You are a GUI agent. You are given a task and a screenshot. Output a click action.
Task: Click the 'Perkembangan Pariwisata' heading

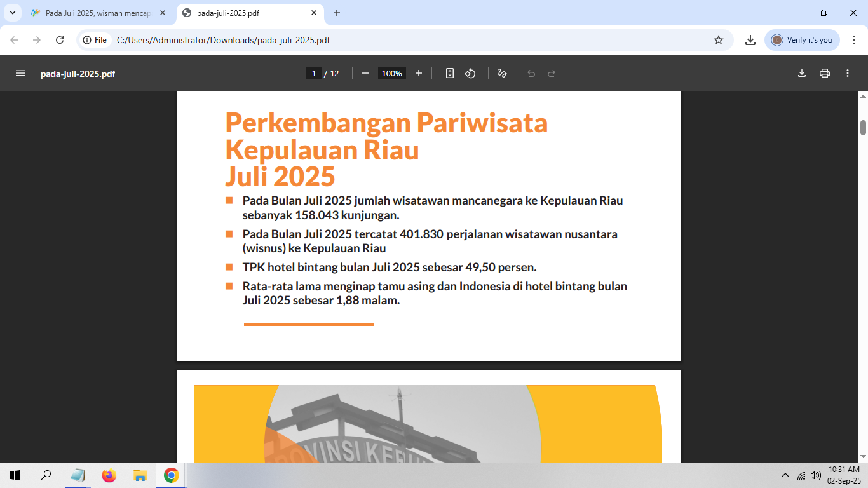386,122
